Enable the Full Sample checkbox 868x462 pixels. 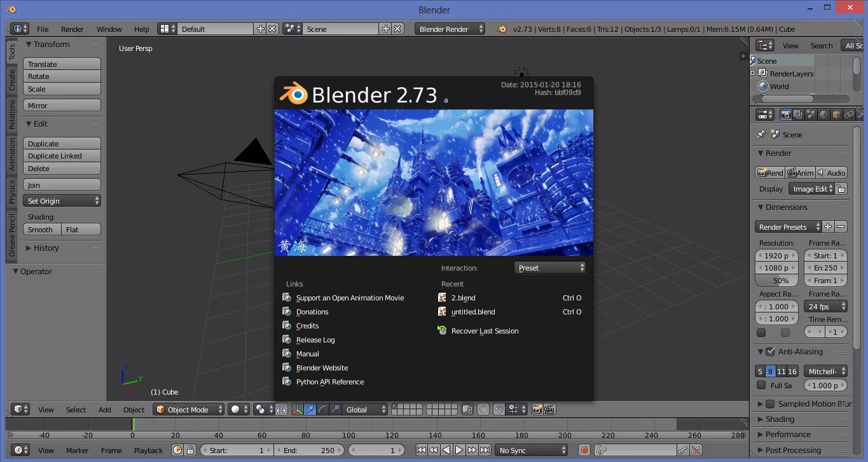click(761, 385)
